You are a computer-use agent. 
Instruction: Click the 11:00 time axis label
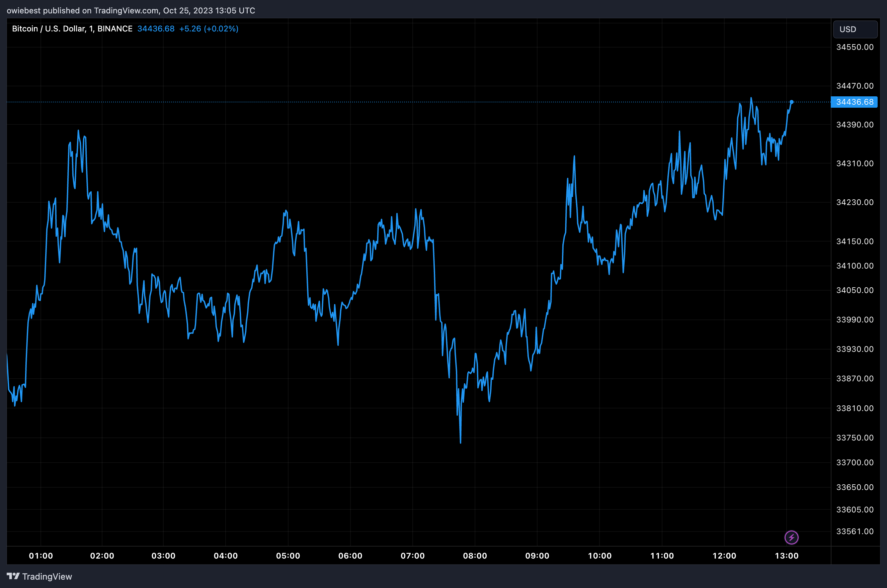662,556
